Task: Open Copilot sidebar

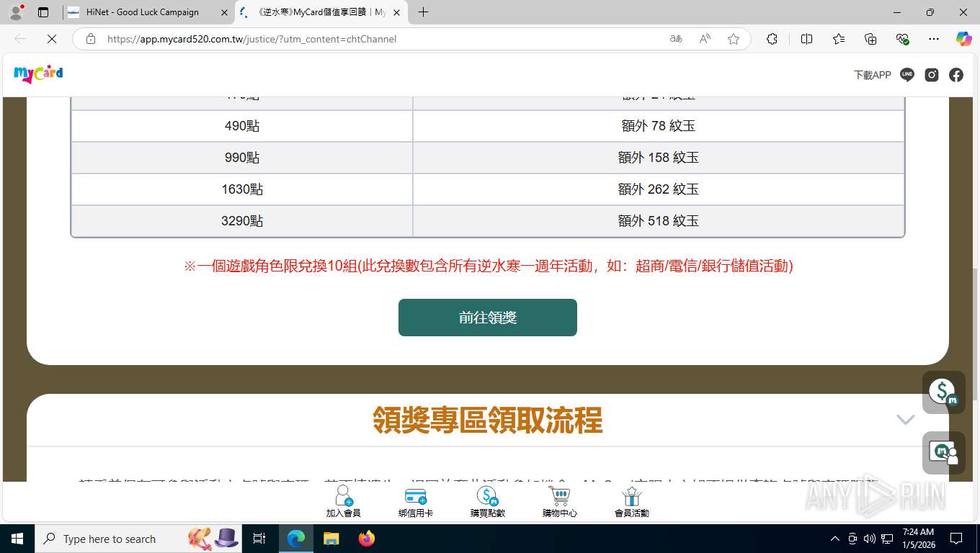Action: tap(964, 39)
